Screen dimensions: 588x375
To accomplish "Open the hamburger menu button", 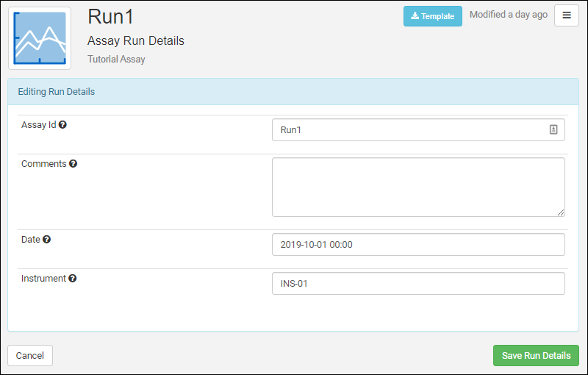I will [566, 15].
